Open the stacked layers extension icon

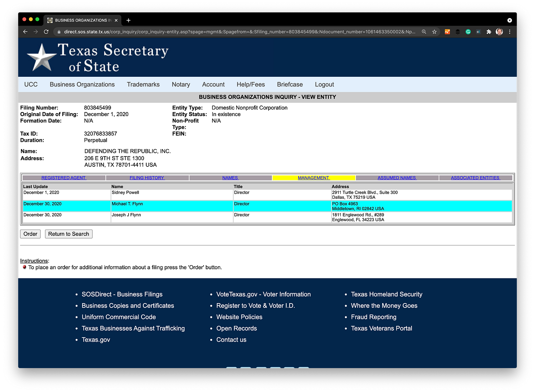tap(457, 32)
